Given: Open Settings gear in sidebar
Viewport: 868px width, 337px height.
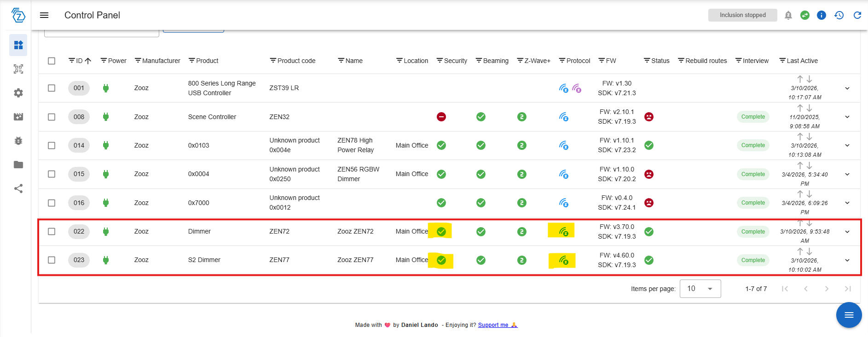Looking at the screenshot, I should pos(18,93).
